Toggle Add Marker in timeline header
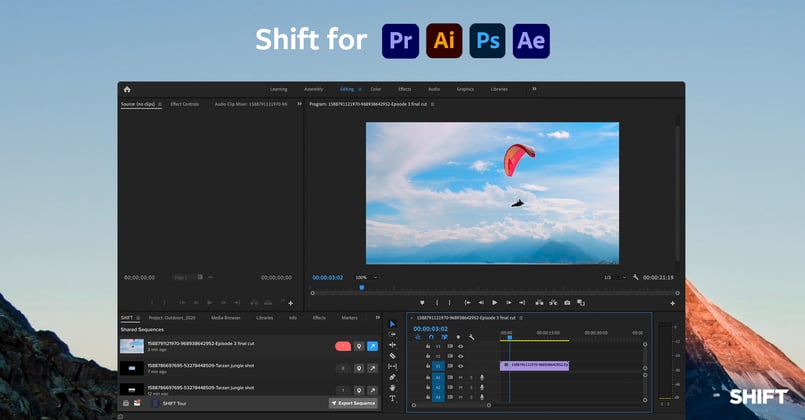 [458, 337]
